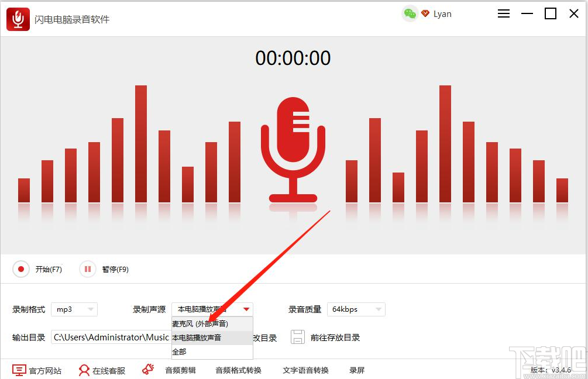This screenshot has width=588, height=379.
Task: Contact 在线客服 online customer service
Action: pyautogui.click(x=101, y=370)
